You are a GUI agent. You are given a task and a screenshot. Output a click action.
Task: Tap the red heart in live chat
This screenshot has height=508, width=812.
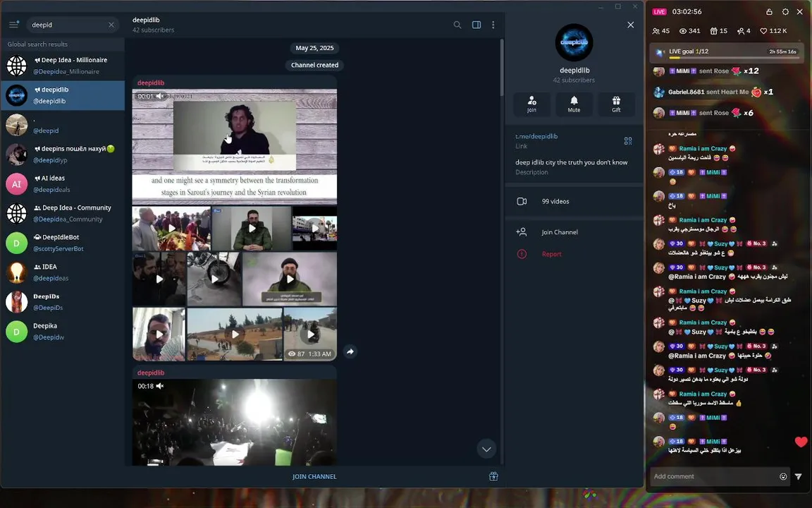(x=801, y=442)
